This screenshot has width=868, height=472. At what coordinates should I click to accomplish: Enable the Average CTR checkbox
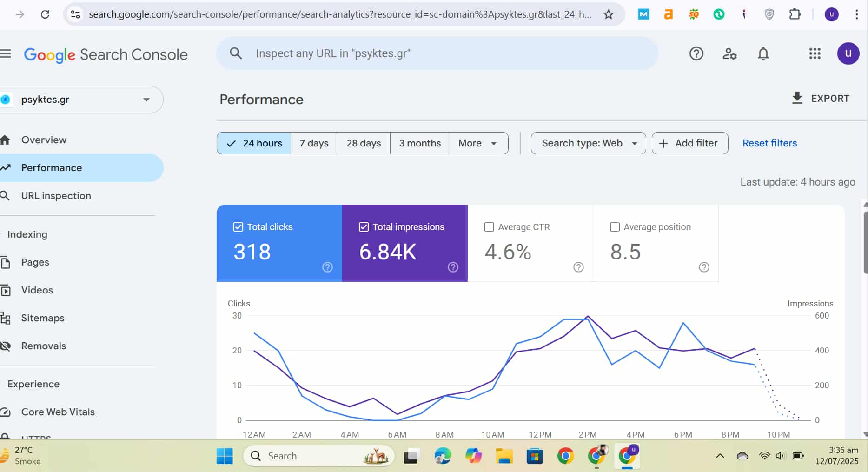(489, 227)
